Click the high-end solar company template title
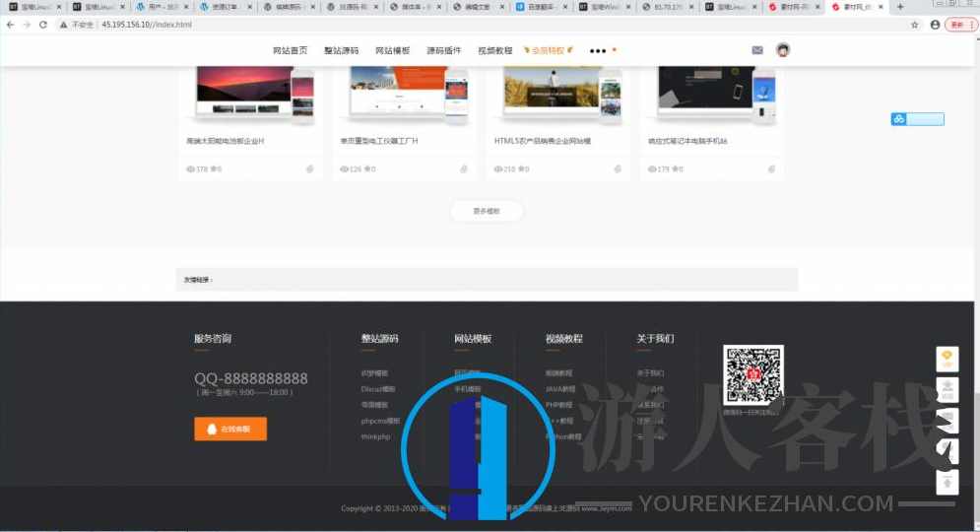The image size is (980, 532). tap(225, 141)
